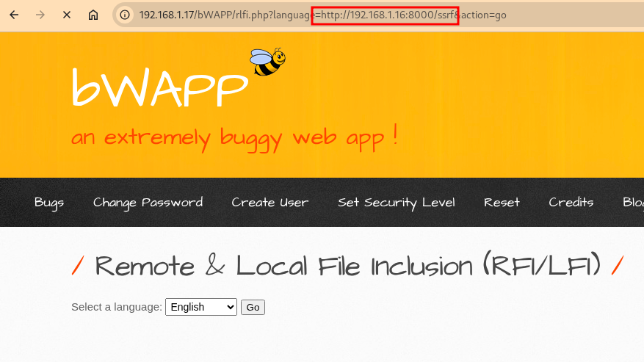Go to Change Password page

point(148,203)
